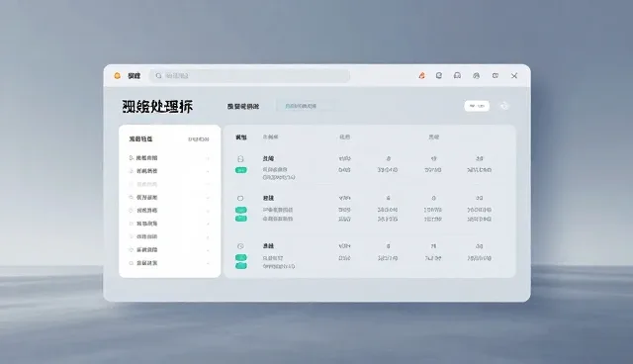Click the bold first column header of the table

(241, 137)
